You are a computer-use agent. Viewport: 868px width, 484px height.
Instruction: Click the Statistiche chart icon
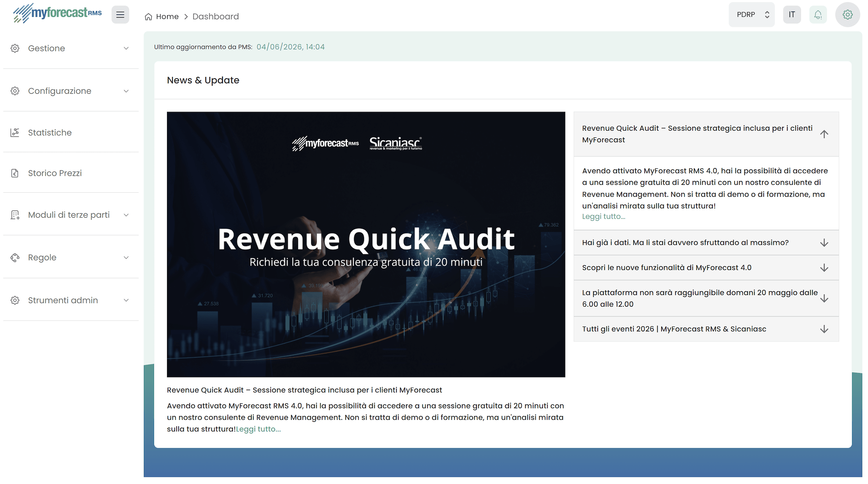click(15, 133)
